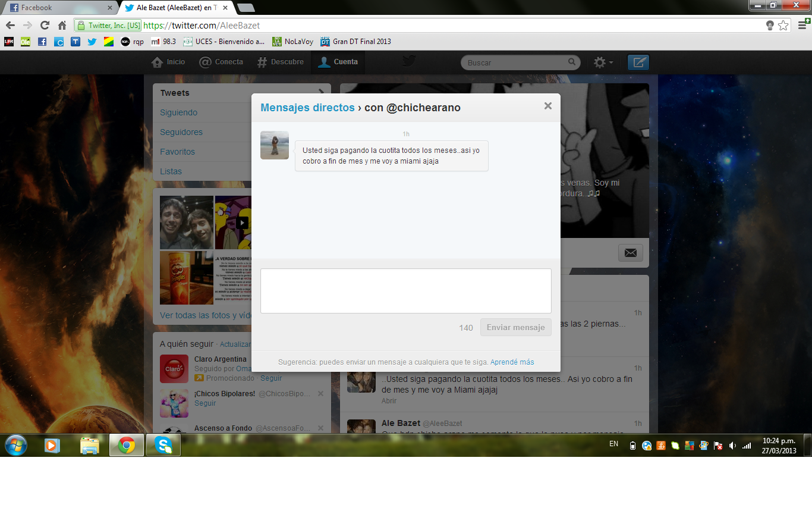Follow Claro Argentina via Seguir
Screen dimensions: 812x514
point(271,378)
